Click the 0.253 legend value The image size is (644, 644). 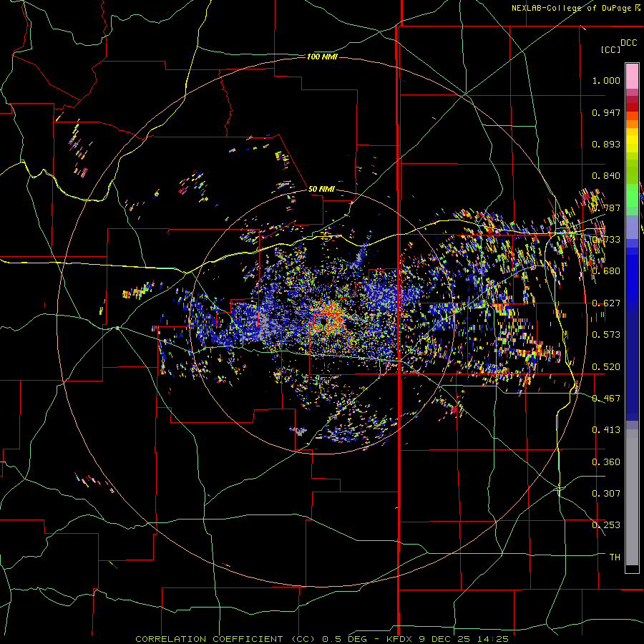pos(606,525)
